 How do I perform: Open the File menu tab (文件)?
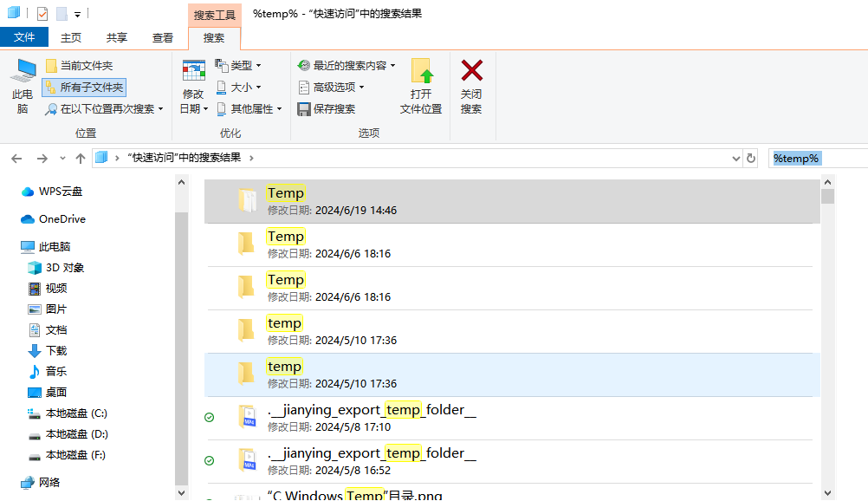click(x=24, y=37)
